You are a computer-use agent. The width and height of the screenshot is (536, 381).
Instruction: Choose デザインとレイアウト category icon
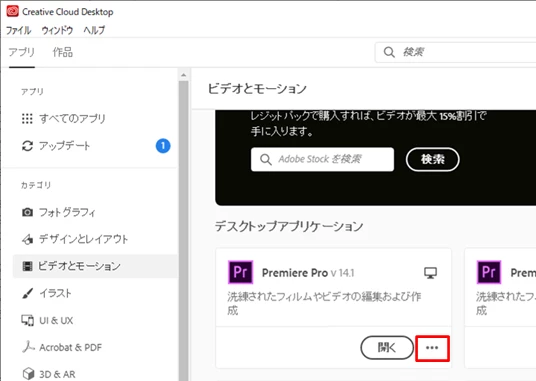[27, 239]
